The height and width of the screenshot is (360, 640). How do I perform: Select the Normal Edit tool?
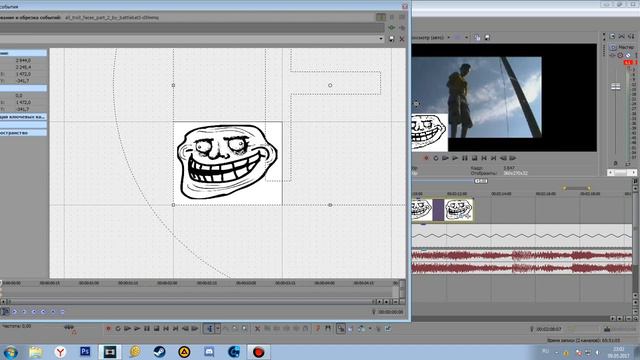click(209, 328)
